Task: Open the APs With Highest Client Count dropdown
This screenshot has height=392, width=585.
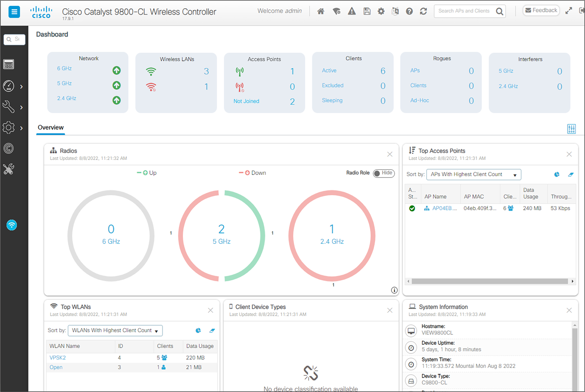Action: 473,174
